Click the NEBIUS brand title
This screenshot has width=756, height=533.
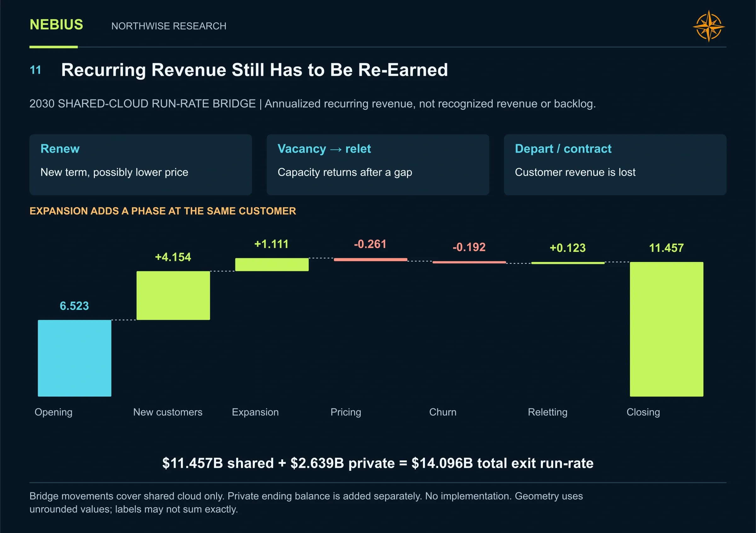click(x=56, y=25)
